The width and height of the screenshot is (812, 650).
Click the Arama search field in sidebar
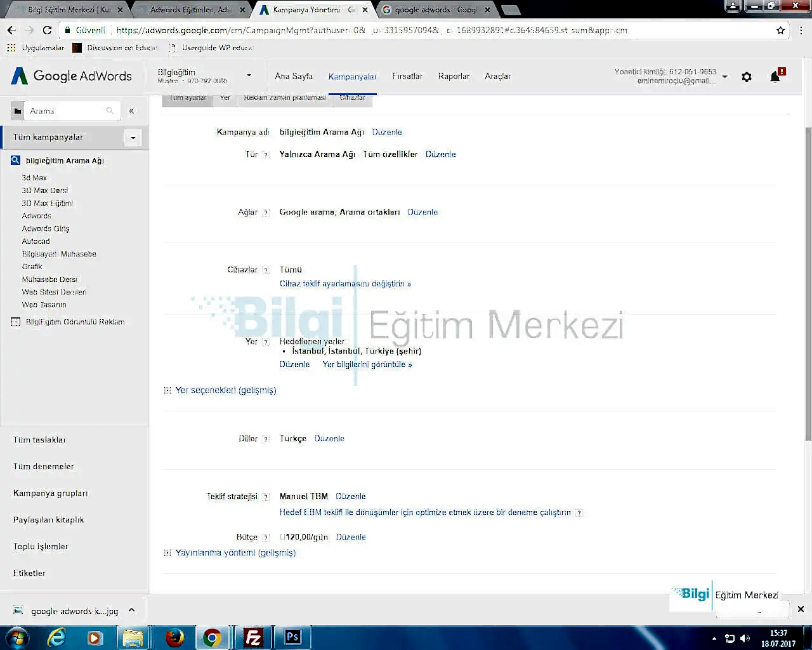(66, 111)
